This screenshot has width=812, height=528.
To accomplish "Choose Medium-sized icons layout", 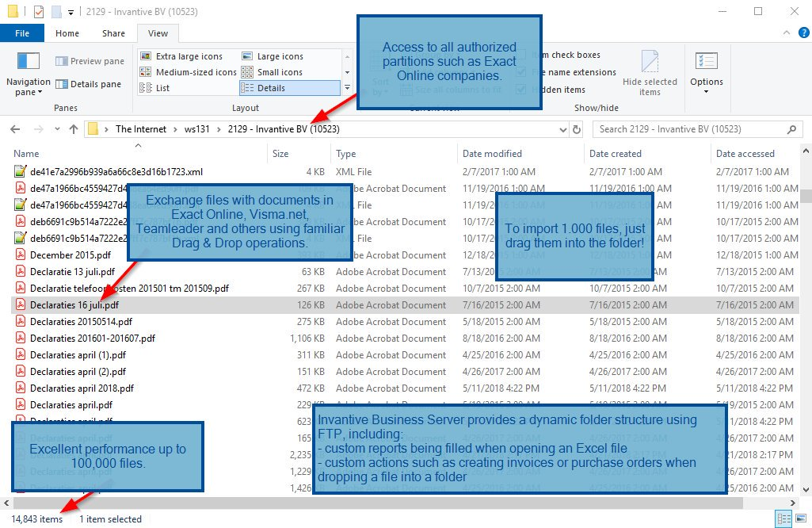I will click(x=189, y=72).
